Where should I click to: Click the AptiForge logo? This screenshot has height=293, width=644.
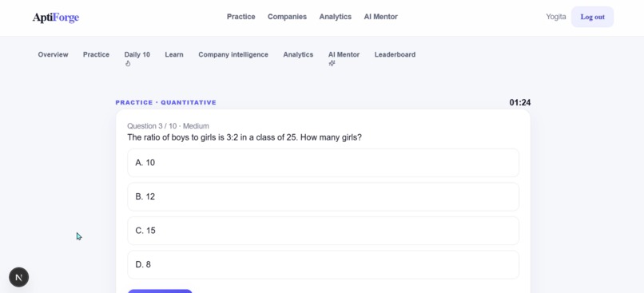point(56,18)
